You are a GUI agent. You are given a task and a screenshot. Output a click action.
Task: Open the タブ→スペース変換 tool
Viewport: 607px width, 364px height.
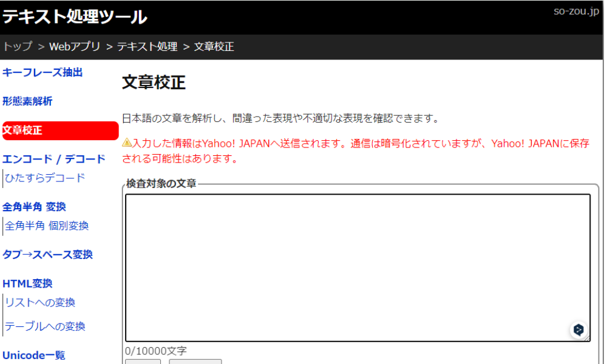[x=47, y=254]
